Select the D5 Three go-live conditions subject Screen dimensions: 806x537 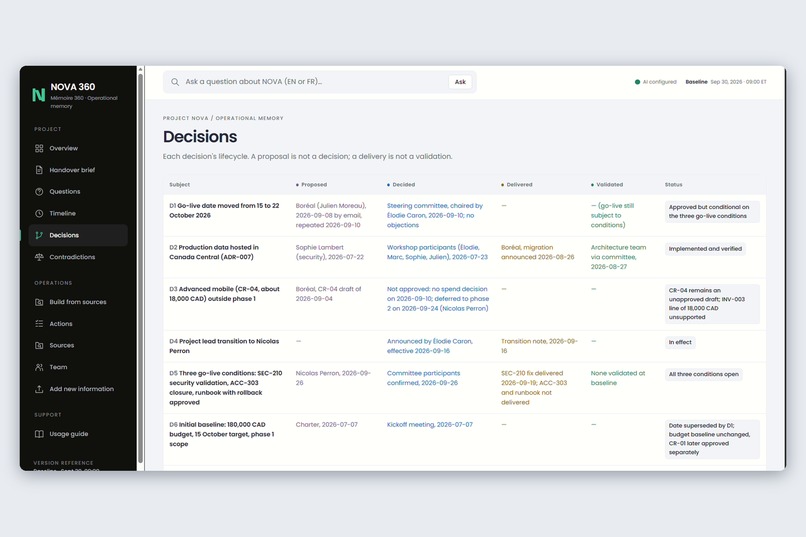click(x=226, y=388)
